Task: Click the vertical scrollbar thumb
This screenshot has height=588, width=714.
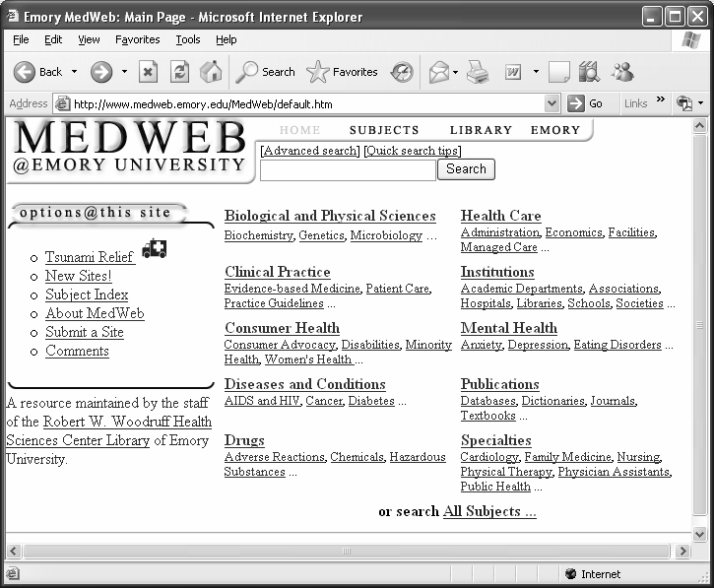Action: (699, 325)
